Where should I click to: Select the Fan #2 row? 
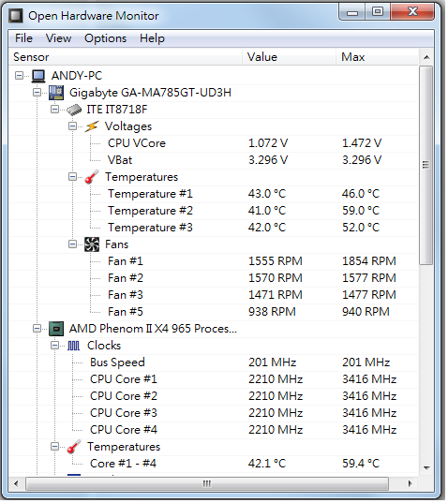215,279
